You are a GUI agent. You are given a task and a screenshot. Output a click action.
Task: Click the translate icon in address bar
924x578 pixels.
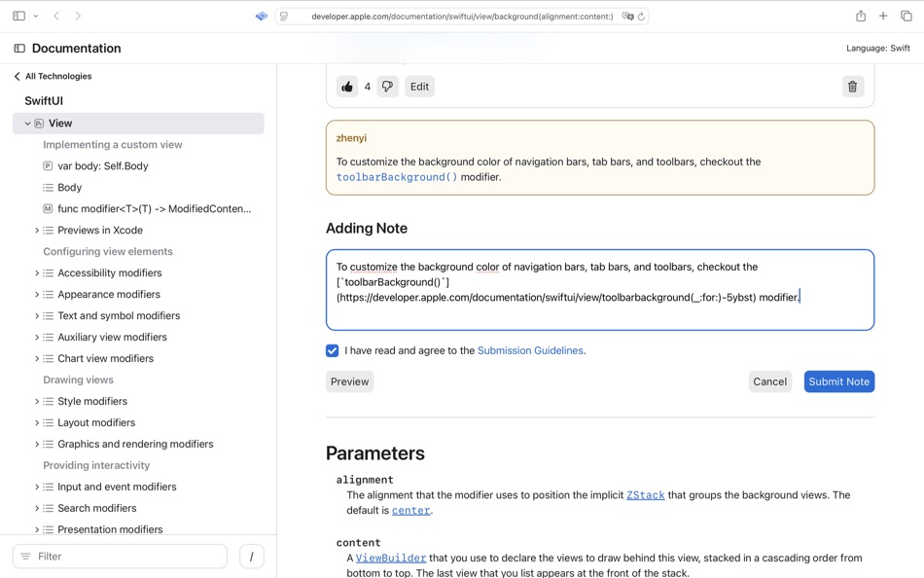[x=627, y=16]
